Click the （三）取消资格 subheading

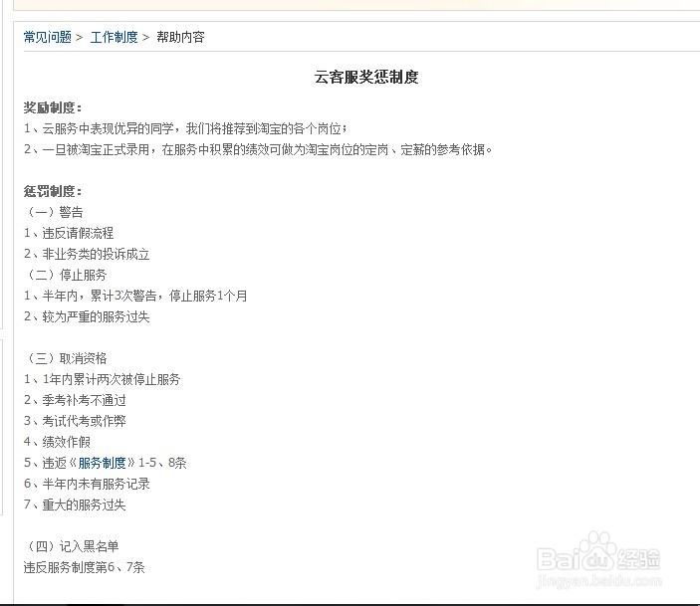point(66,358)
